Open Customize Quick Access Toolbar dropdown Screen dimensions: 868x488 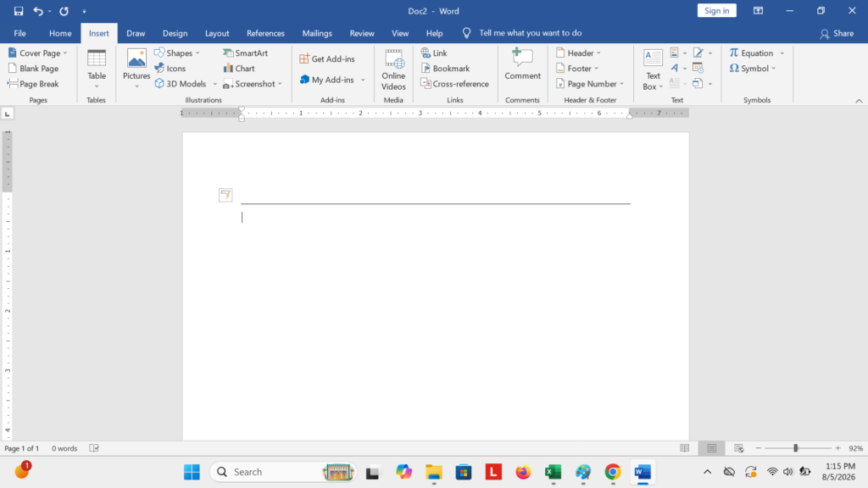coord(84,11)
